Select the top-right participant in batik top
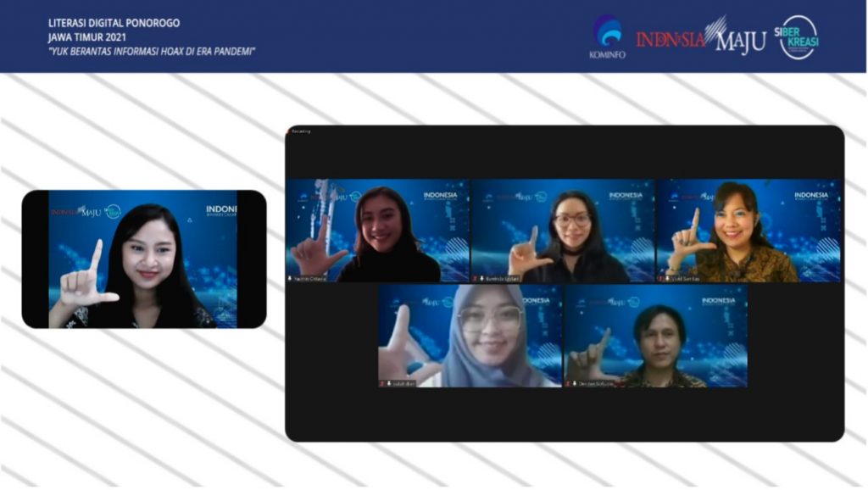The image size is (868, 490). pos(748,231)
